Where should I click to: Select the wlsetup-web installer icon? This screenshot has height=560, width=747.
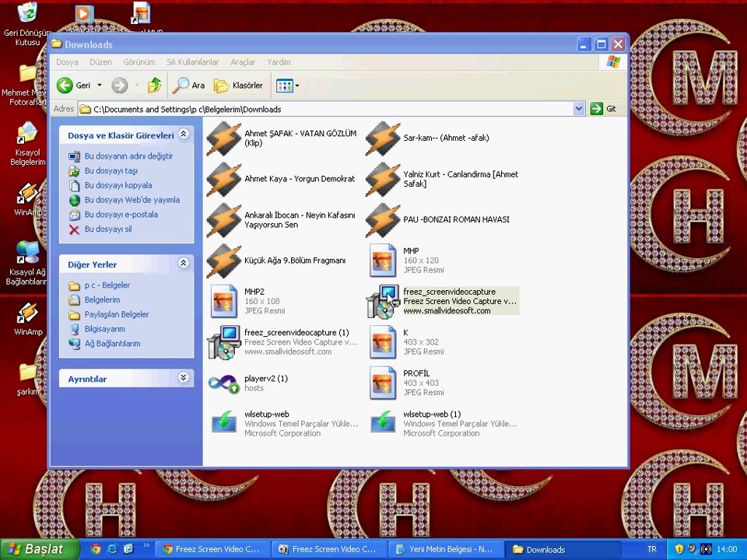tap(223, 422)
